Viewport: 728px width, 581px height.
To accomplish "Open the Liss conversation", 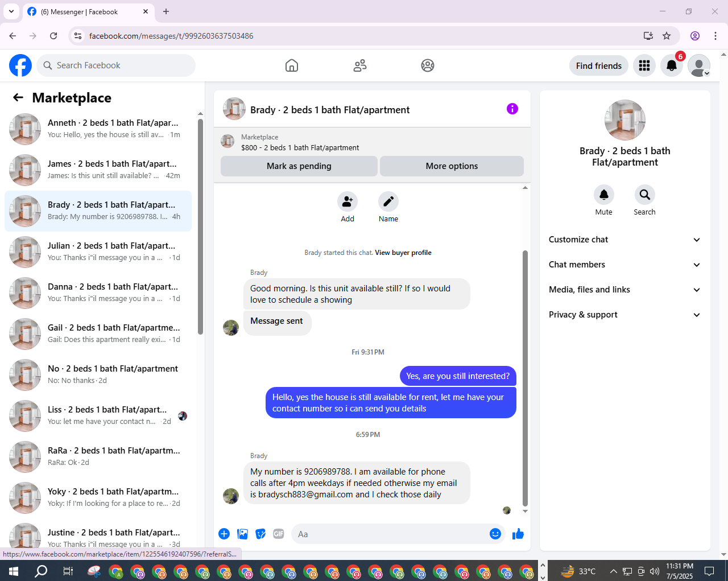I will tap(98, 416).
